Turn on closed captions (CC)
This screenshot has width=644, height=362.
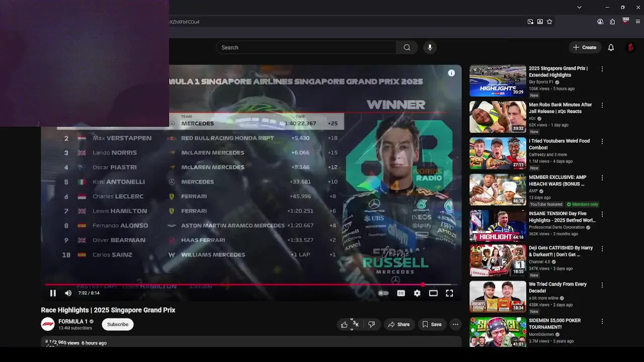pos(401,293)
